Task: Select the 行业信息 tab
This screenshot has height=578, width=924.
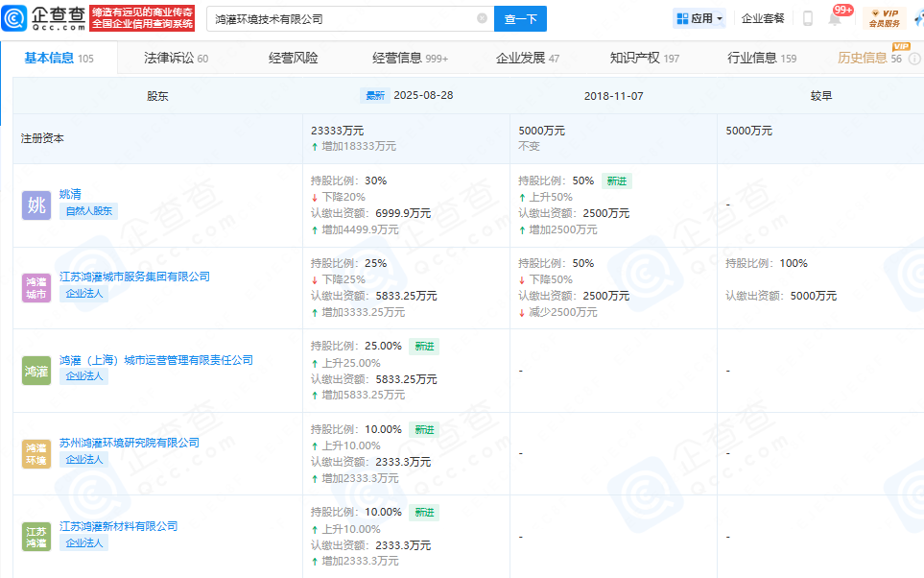Action: coord(762,58)
